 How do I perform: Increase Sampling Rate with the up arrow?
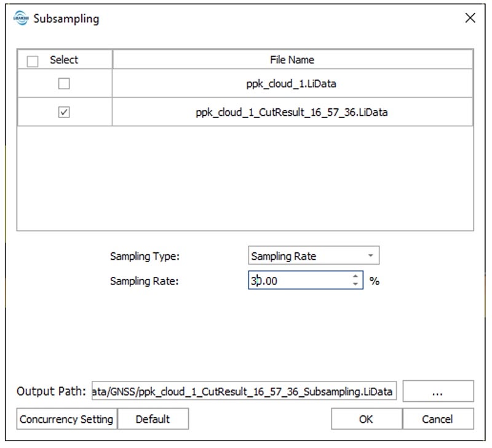[355, 277]
